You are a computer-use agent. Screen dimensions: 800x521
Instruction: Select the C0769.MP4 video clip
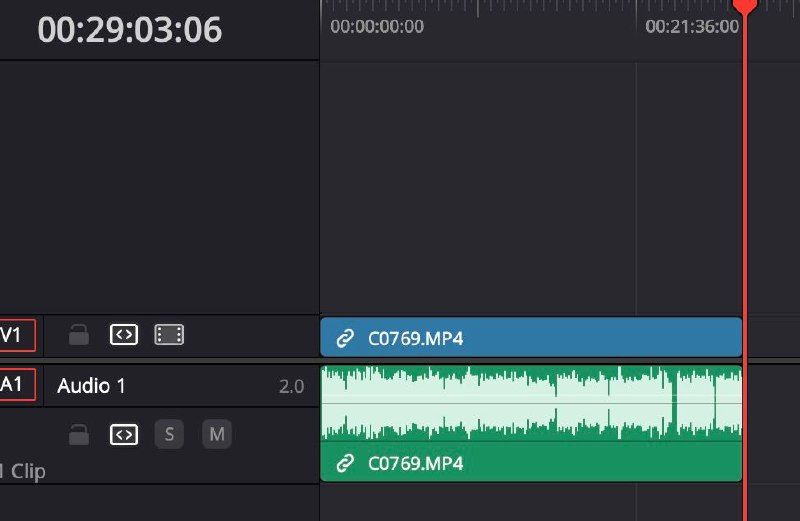coord(531,337)
